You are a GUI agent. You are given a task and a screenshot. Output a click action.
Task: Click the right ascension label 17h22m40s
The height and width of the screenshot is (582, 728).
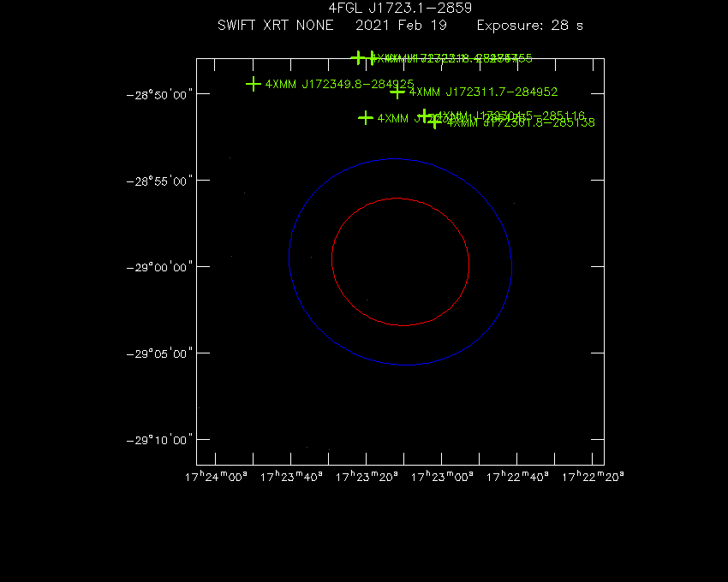(517, 477)
